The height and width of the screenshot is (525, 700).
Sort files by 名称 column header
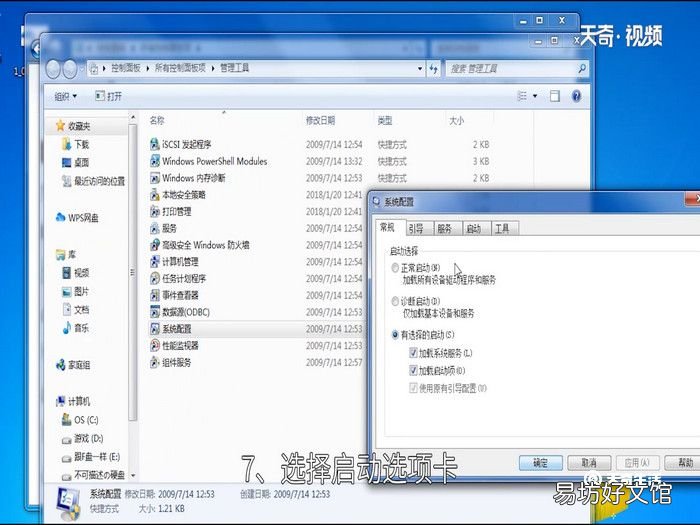pyautogui.click(x=157, y=121)
